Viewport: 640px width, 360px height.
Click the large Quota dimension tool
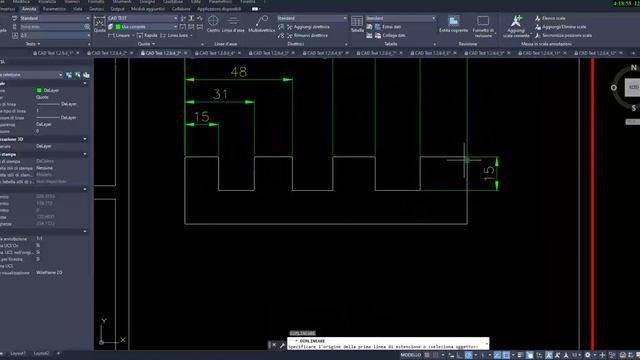pos(100,24)
